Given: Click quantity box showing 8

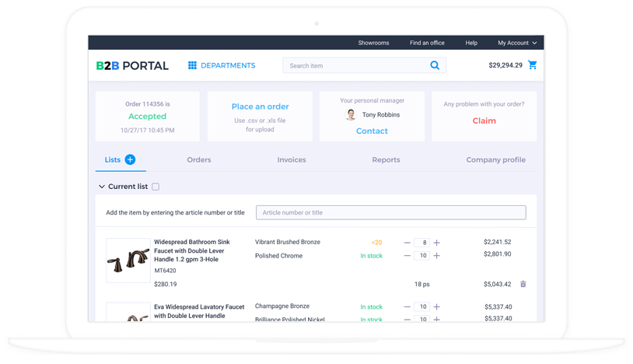Looking at the screenshot, I should pyautogui.click(x=421, y=243).
